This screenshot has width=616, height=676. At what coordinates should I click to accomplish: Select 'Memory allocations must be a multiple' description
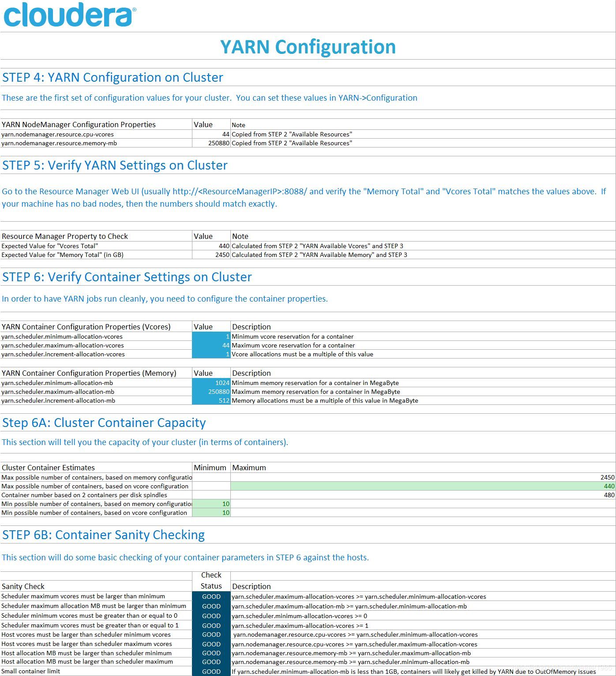325,400
